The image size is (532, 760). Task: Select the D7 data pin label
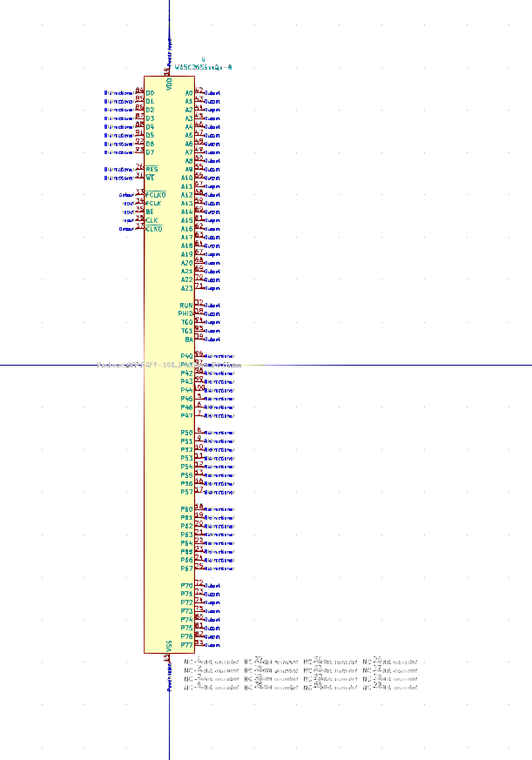pos(150,152)
